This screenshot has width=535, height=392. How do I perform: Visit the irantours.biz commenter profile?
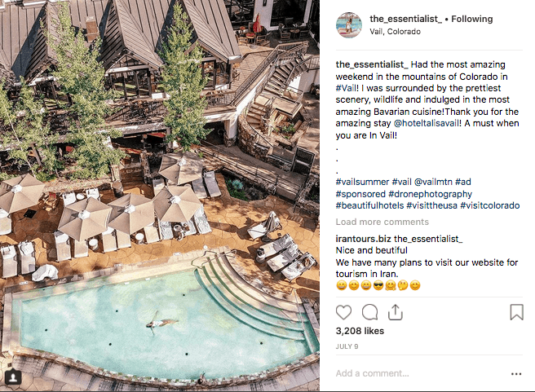[x=364, y=239]
